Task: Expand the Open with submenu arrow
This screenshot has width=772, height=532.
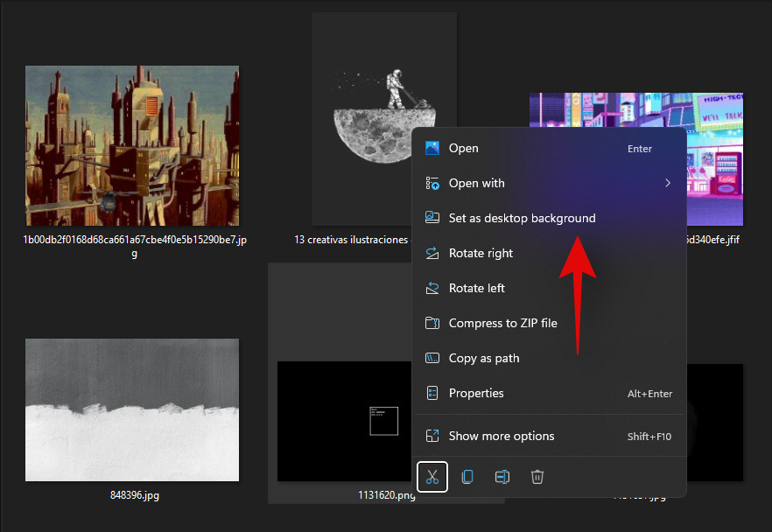Action: tap(667, 184)
